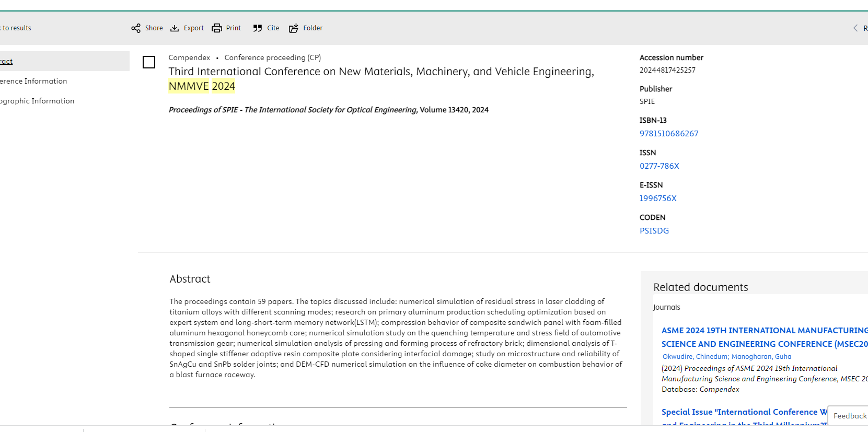Select the record checkbox beside the title
This screenshot has width=868, height=432.
click(x=149, y=62)
